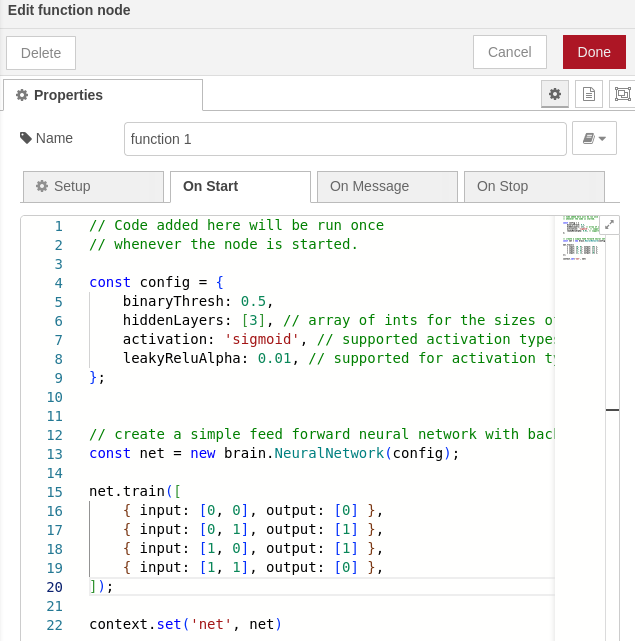Screen dimensions: 635x641
Task: Switch to the Setup tab
Action: pos(93,186)
